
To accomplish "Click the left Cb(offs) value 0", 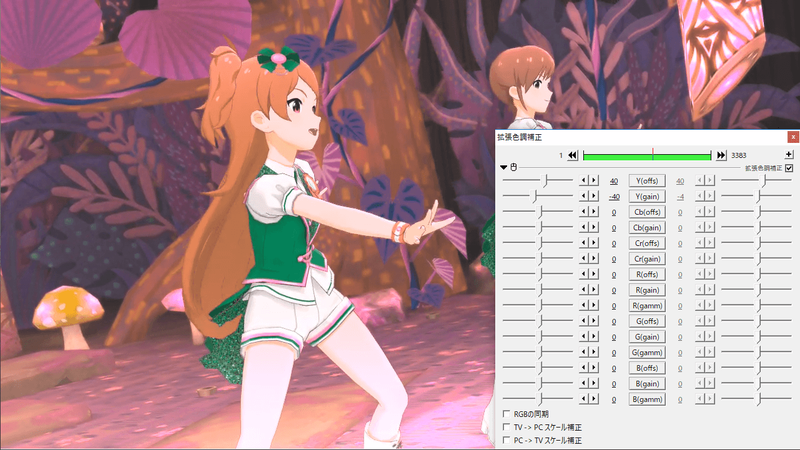I will 614,212.
